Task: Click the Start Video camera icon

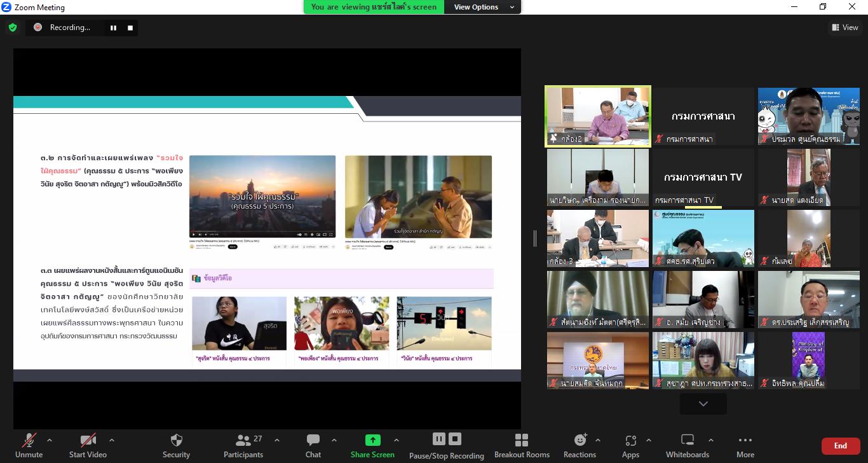Action: point(88,440)
